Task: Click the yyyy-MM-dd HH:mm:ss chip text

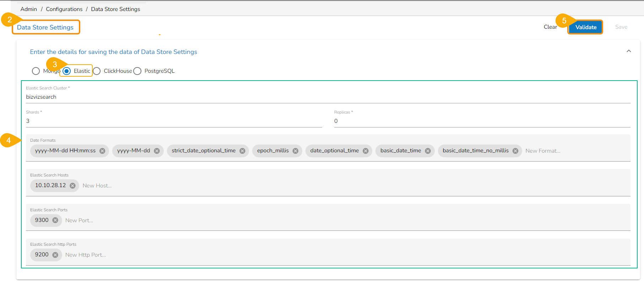Action: coord(65,151)
